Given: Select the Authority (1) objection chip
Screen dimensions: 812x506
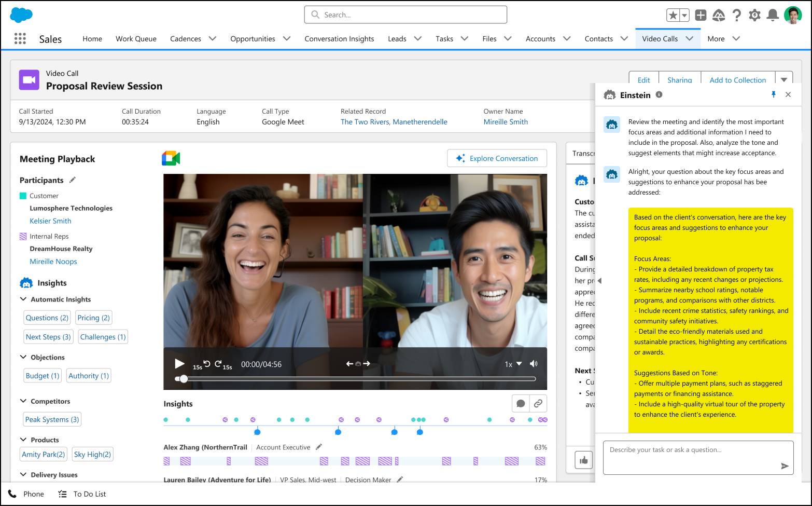Looking at the screenshot, I should tap(89, 376).
